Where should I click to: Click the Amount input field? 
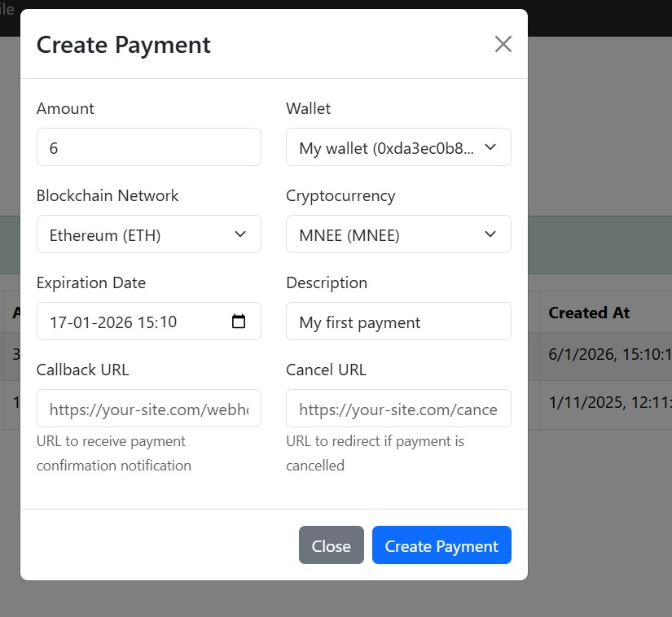coord(149,147)
